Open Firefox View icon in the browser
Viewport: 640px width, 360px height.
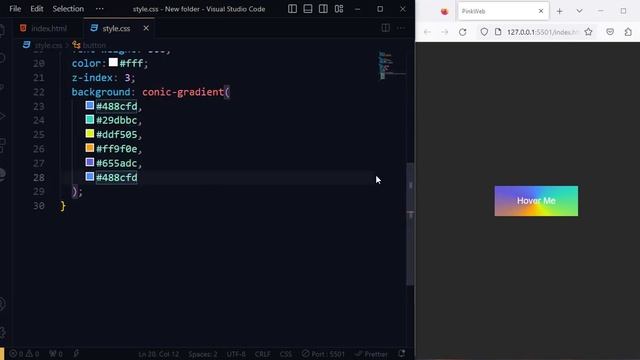coord(444,11)
